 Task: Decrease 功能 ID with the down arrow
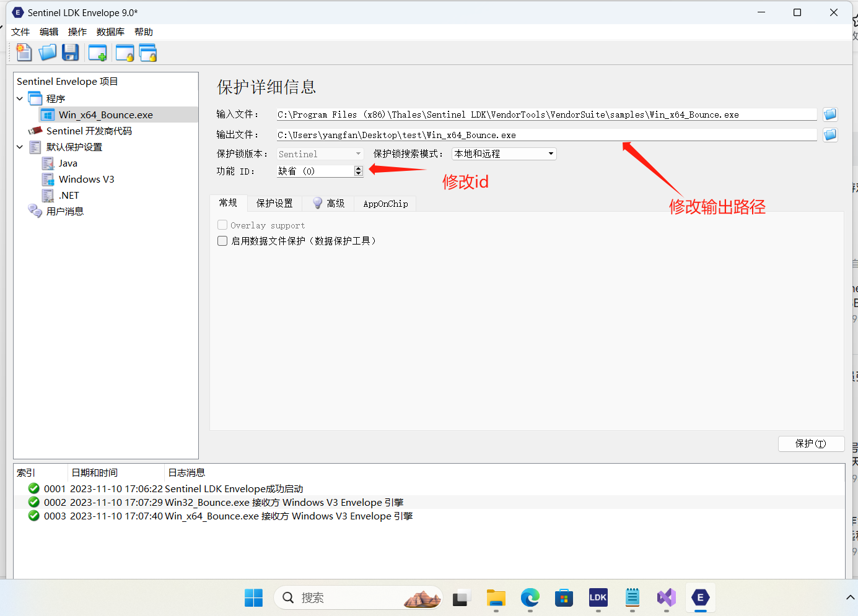(x=358, y=174)
